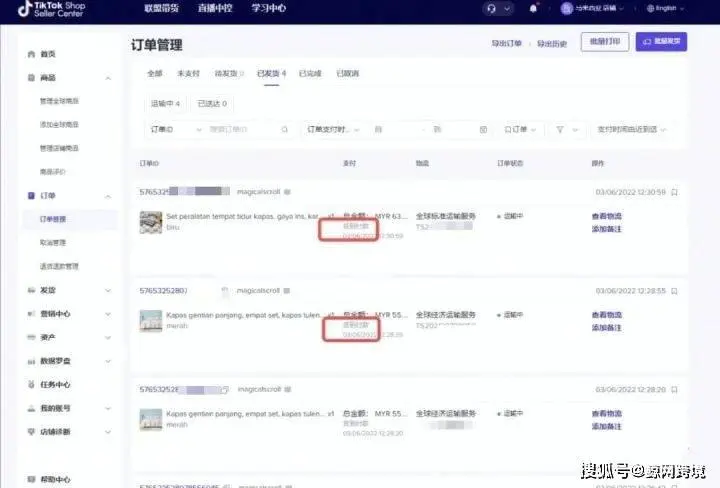Open 直播中控 in top navigation
This screenshot has width=720, height=488.
tap(215, 8)
